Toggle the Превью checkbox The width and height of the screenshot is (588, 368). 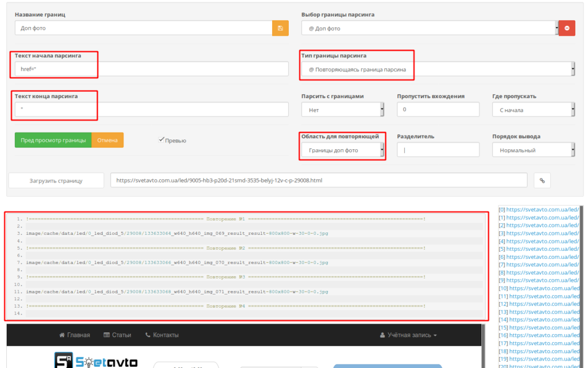(x=161, y=140)
